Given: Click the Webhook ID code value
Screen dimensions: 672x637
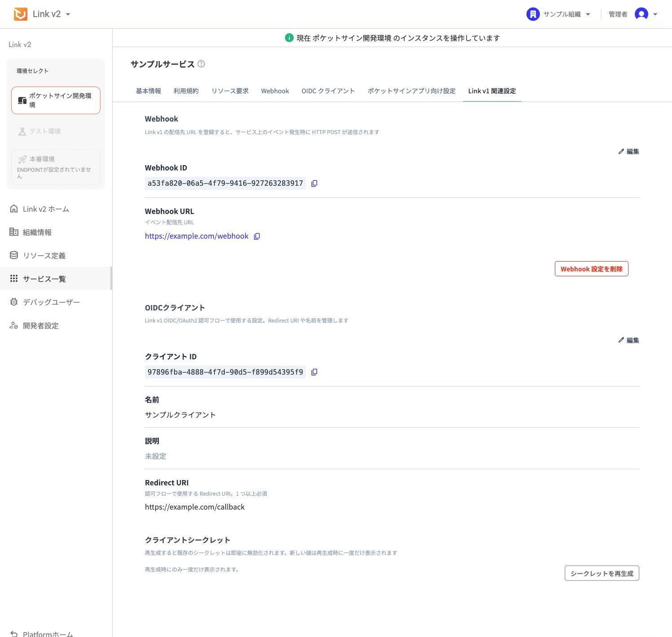Looking at the screenshot, I should (225, 183).
